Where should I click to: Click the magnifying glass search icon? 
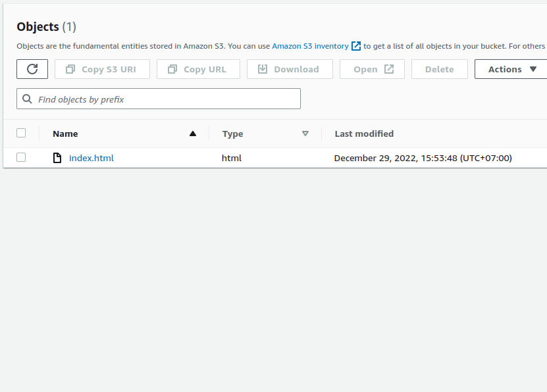pos(27,99)
